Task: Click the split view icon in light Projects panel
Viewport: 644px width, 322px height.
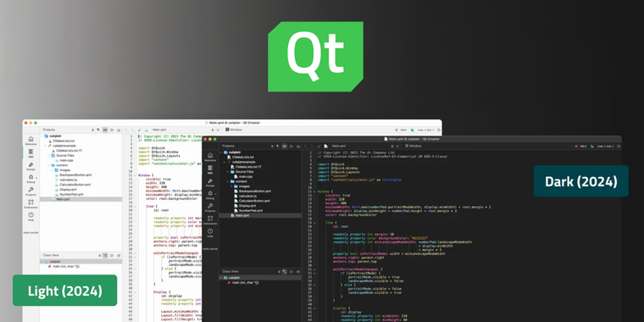Action: 112,130
